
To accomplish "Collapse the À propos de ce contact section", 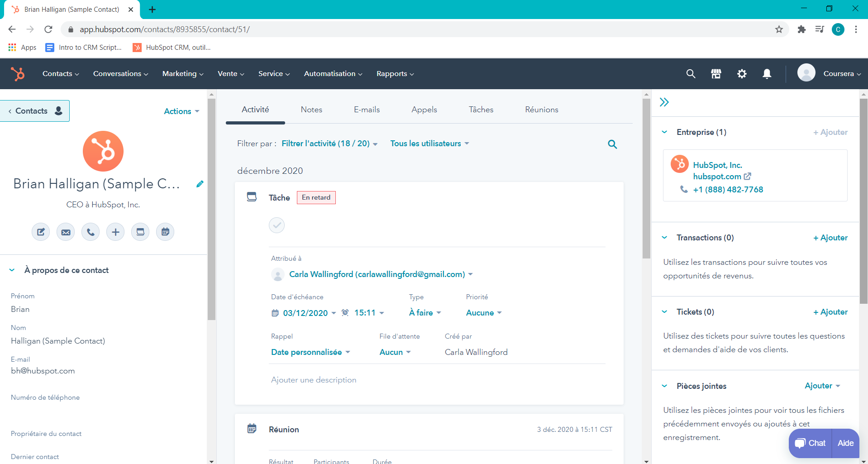I will 12,270.
